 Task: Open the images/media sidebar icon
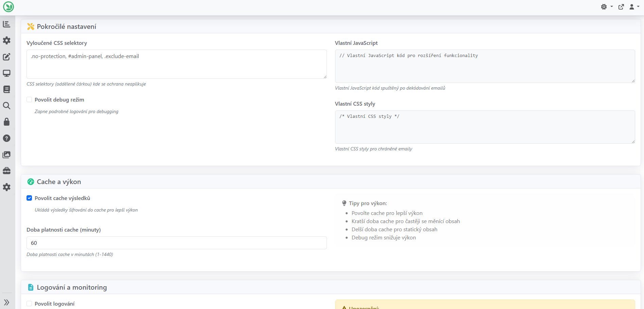tap(6, 154)
